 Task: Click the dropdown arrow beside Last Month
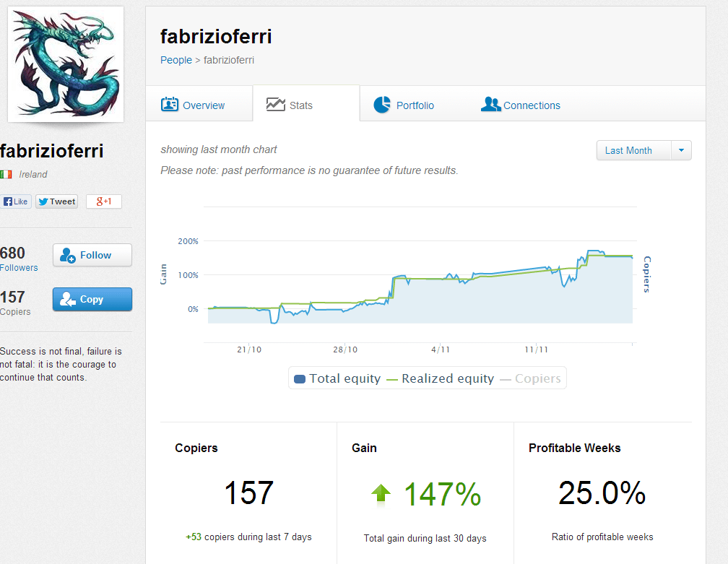[681, 150]
